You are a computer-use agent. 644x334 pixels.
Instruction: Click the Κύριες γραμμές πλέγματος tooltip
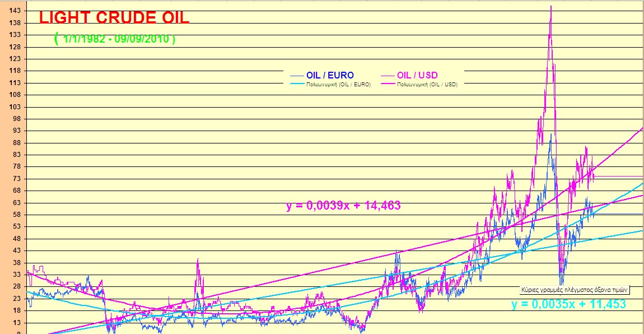[573, 290]
